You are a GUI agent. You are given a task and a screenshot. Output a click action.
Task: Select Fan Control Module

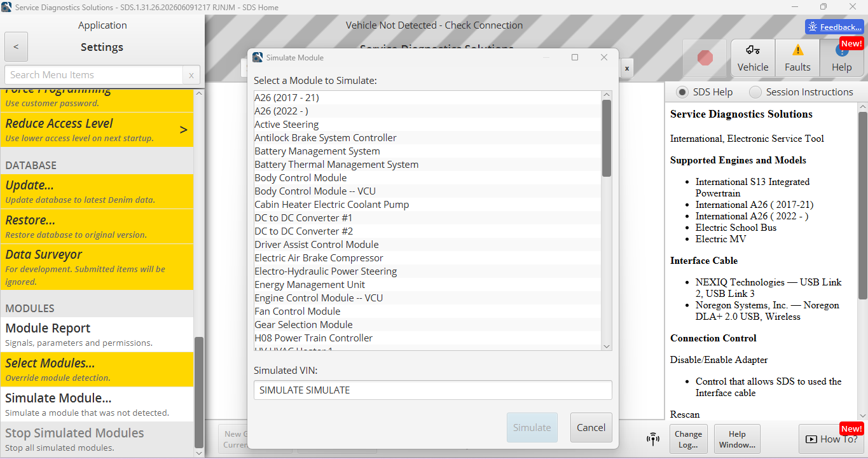point(427,312)
